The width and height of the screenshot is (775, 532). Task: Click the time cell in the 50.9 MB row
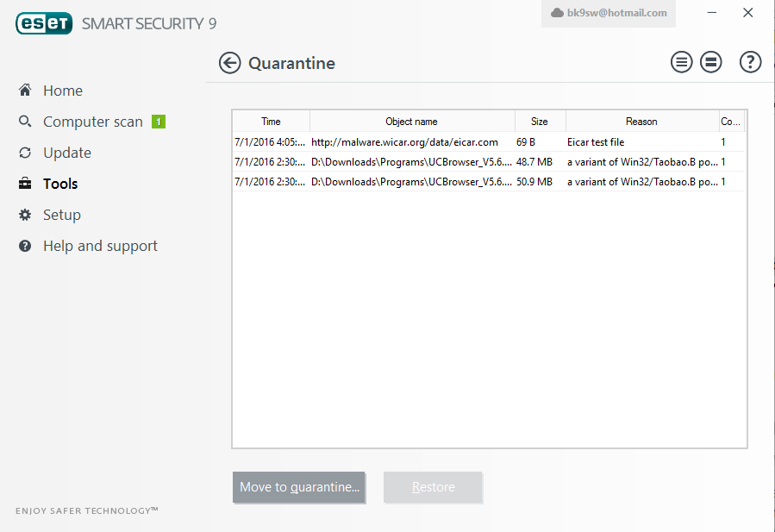click(270, 182)
